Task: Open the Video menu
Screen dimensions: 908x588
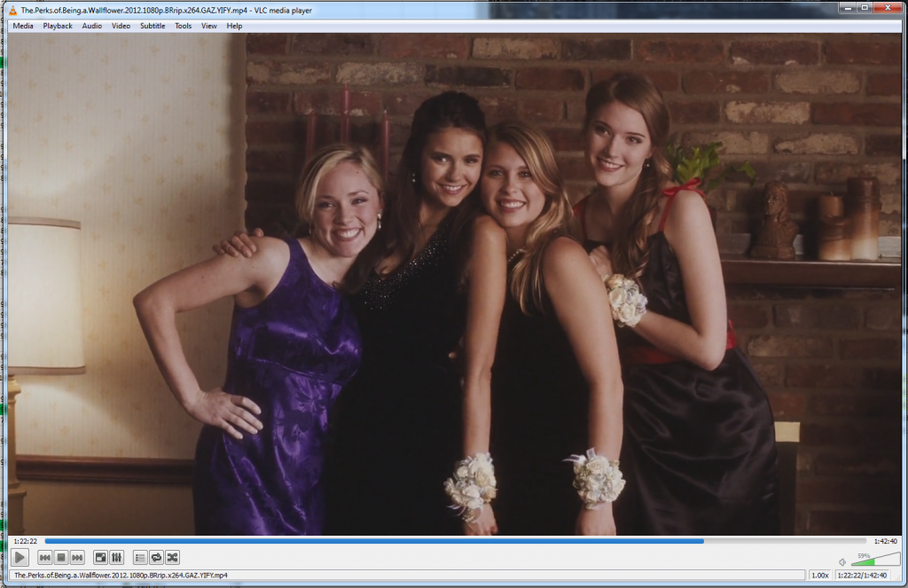Action: 121,26
